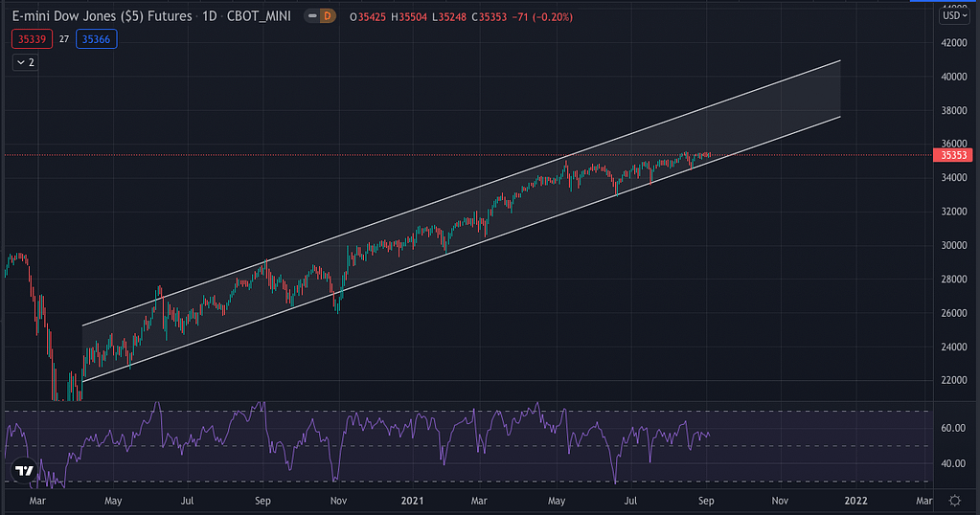Click the 40000 price axis label

[x=954, y=77]
